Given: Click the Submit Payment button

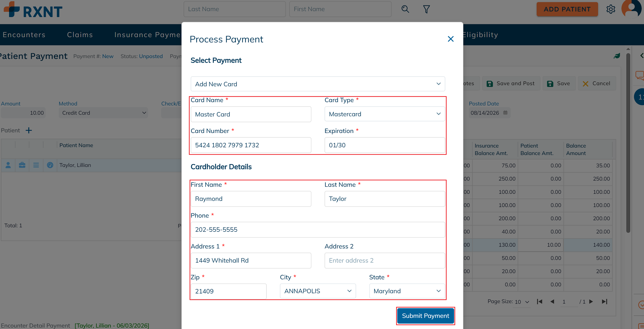Looking at the screenshot, I should tap(425, 316).
